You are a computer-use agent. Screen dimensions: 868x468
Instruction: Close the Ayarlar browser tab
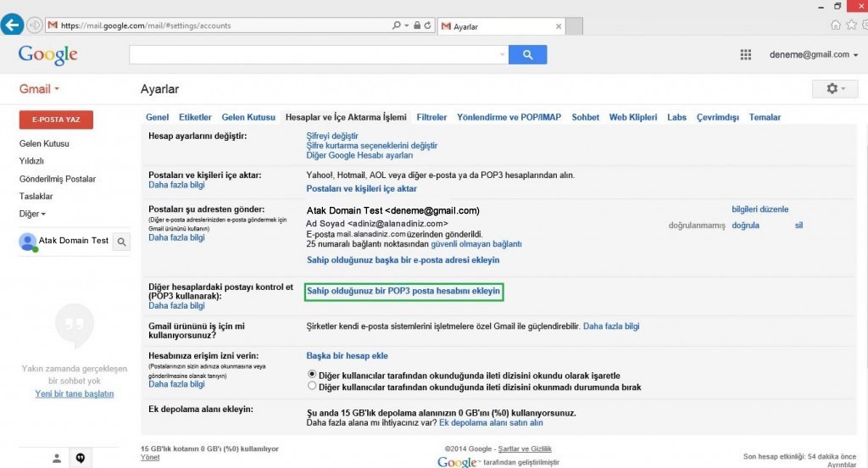559,26
